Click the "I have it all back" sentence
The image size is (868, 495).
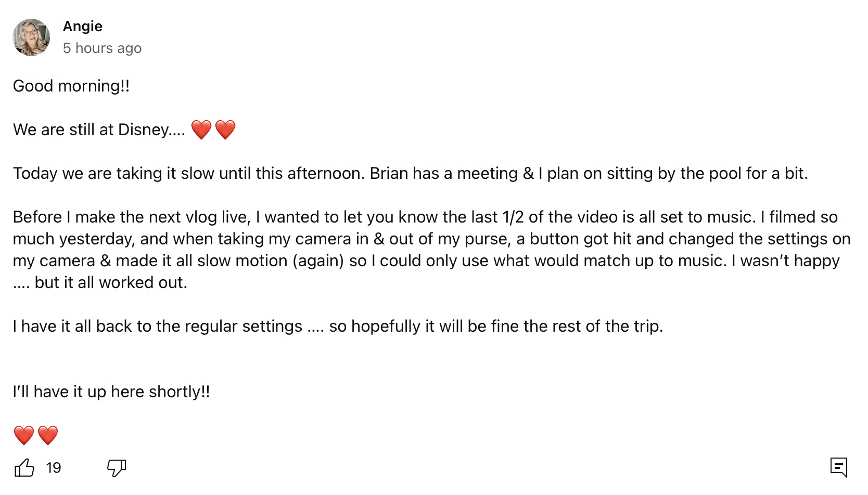pyautogui.click(x=338, y=326)
